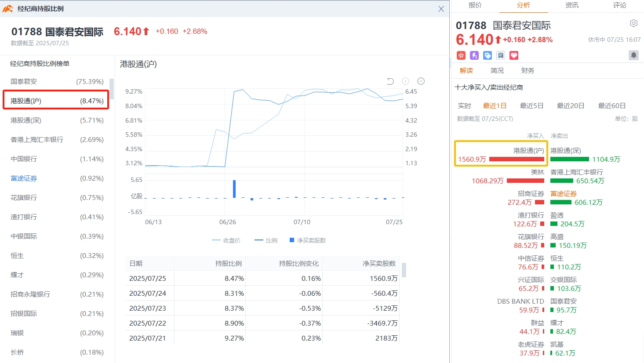Click the 富途证券 link in net-sell column
Screen dimensions: 644x363
[x=564, y=194]
